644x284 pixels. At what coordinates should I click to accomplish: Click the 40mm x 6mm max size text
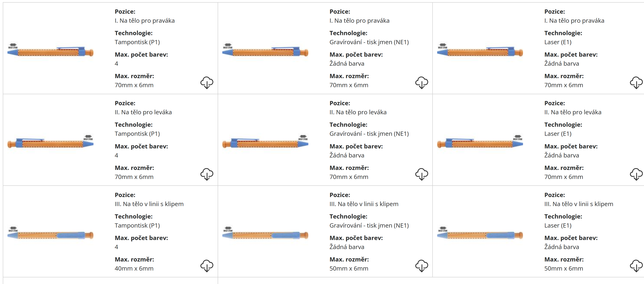(x=134, y=269)
